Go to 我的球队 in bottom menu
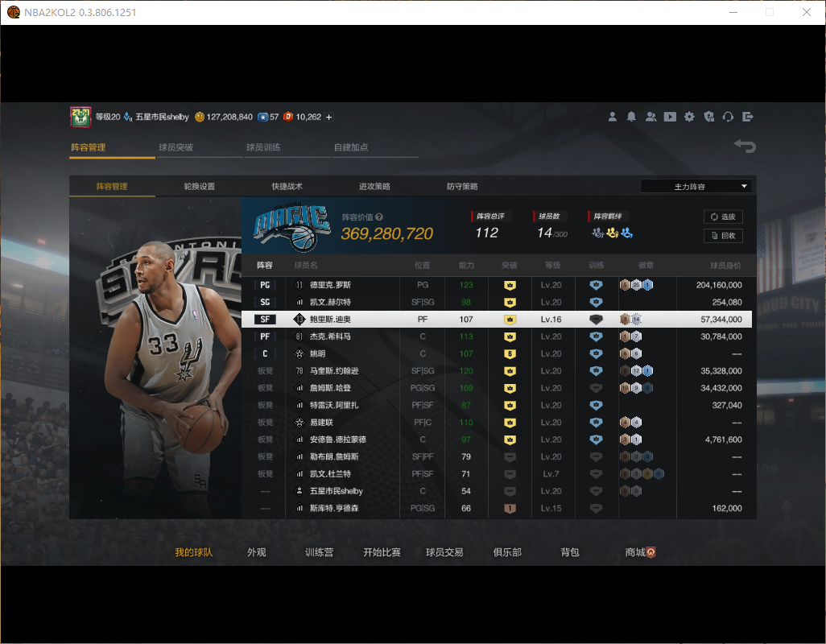 194,552
